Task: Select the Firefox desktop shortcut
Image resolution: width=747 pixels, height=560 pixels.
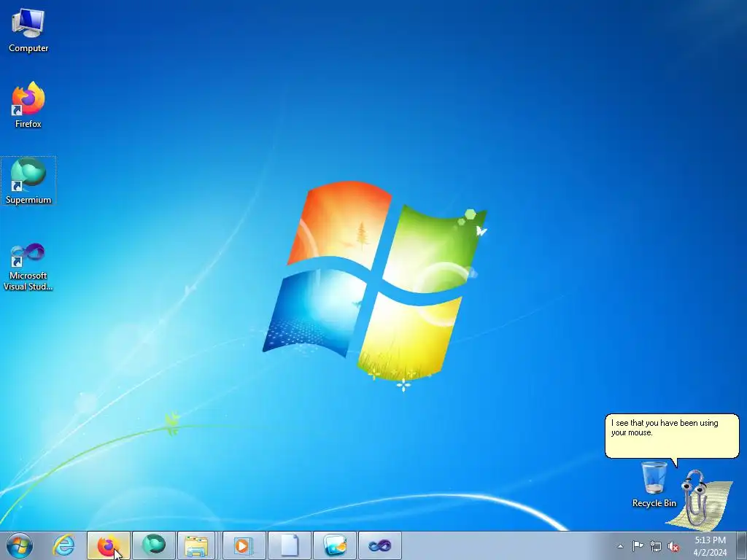Action: (x=28, y=105)
